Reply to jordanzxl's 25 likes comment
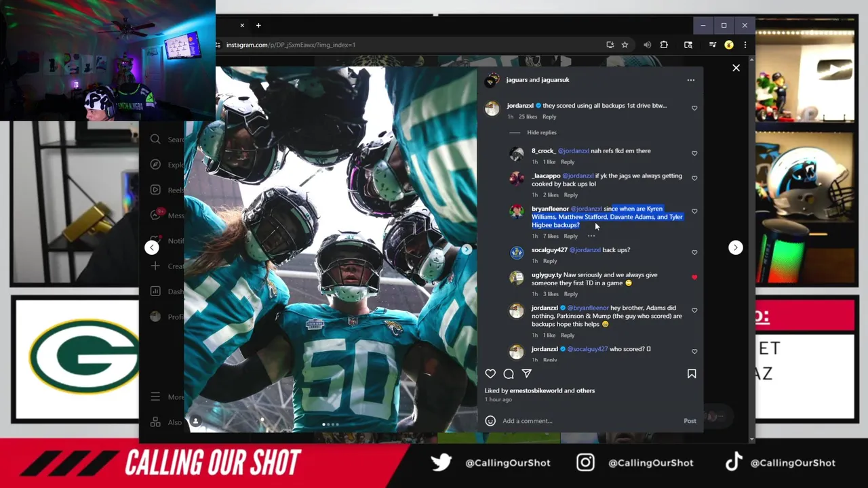This screenshot has width=868, height=488. pos(549,117)
